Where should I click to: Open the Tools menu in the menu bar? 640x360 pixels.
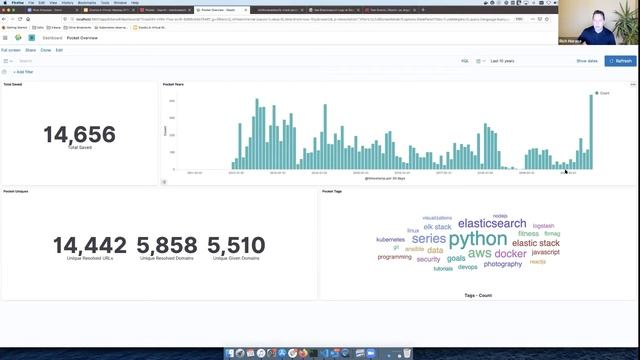coord(105,2)
